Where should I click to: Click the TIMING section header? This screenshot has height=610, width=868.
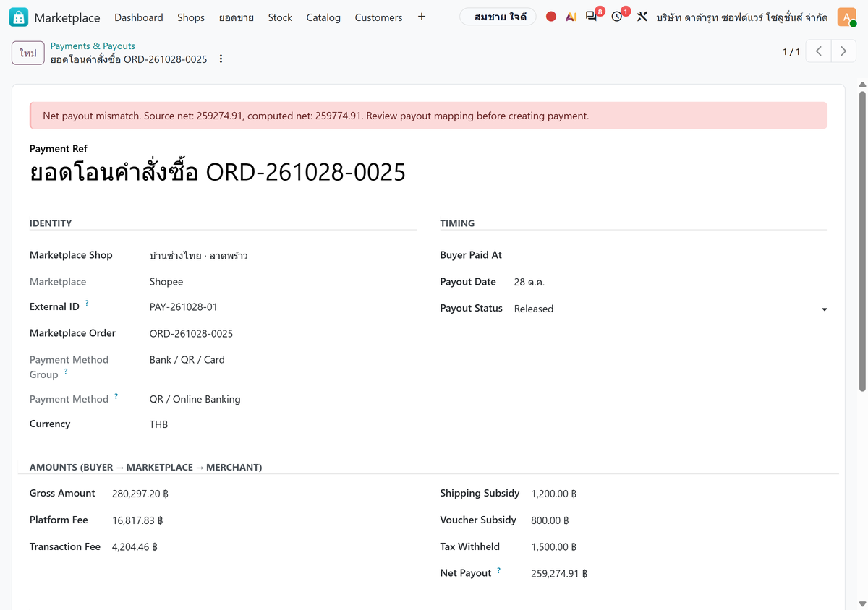click(457, 223)
